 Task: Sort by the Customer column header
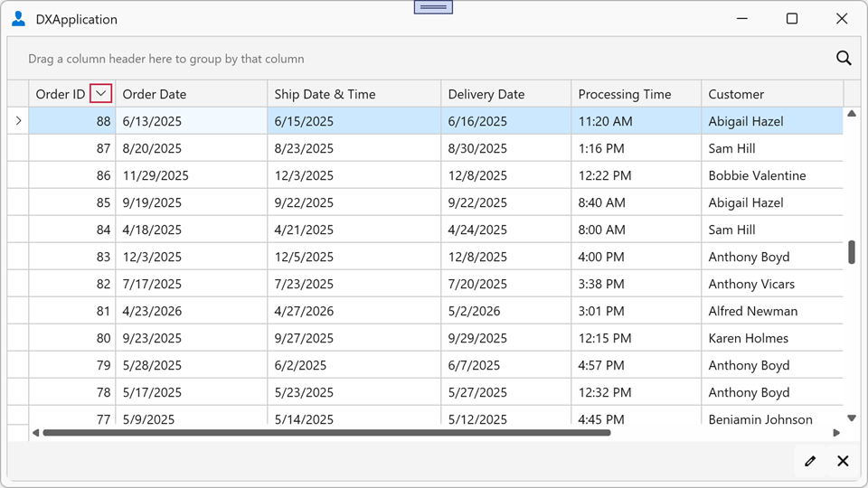coord(772,94)
